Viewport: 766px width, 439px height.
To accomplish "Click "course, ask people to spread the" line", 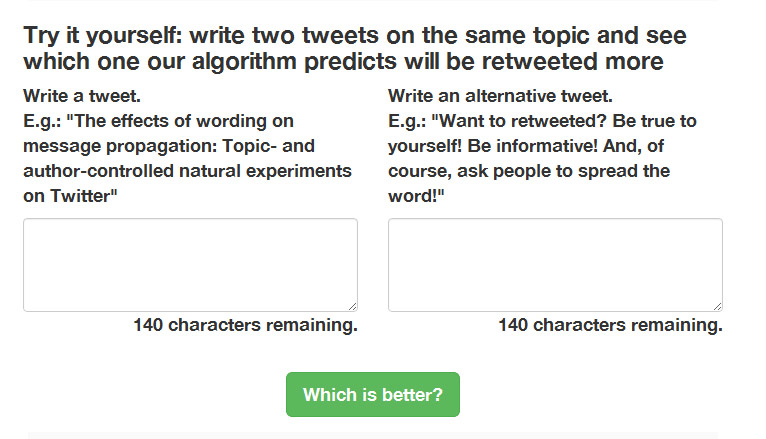I will pos(528,171).
